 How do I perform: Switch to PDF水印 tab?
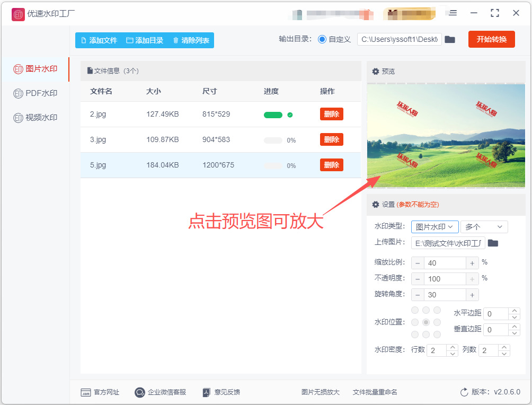36,93
